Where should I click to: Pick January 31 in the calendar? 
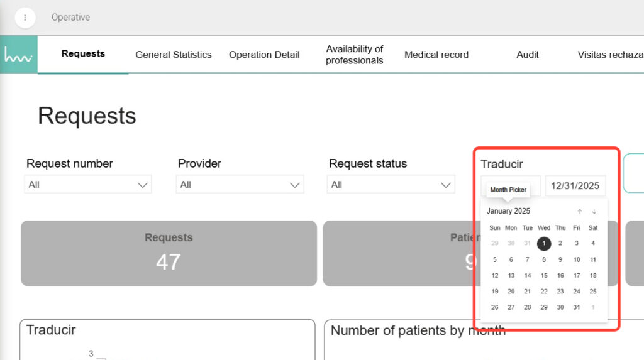point(577,308)
